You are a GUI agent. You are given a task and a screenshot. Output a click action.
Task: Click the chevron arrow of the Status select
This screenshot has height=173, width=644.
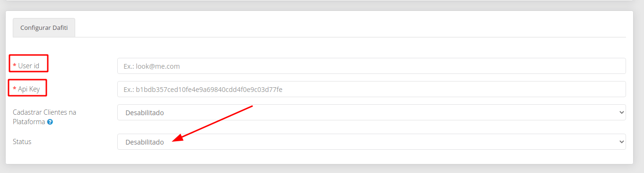tap(621, 142)
